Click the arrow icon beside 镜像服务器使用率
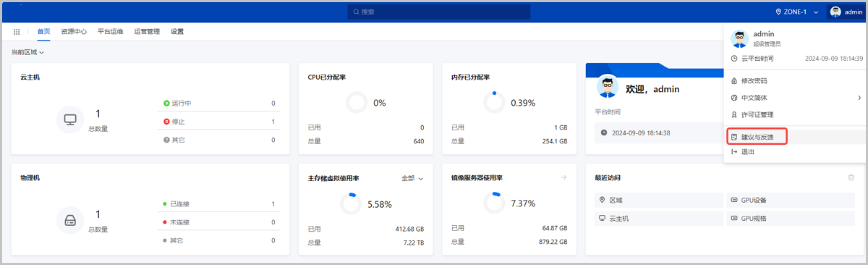Viewport: 868px width, 265px height. tap(563, 177)
